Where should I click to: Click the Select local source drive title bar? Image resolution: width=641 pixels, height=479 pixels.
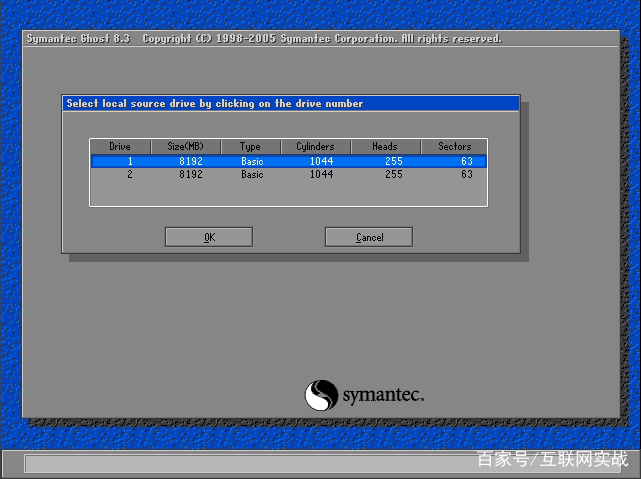click(291, 103)
